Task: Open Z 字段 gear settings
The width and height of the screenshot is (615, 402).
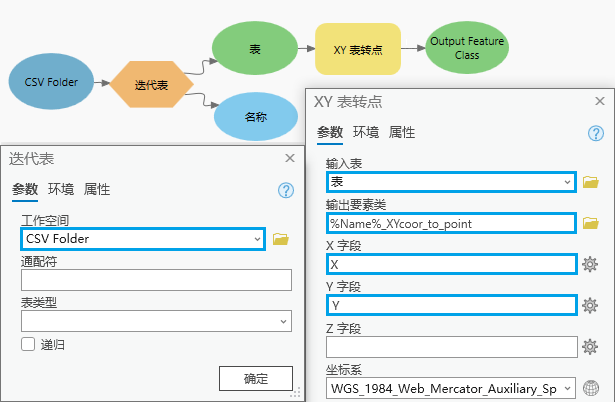Action: (590, 346)
